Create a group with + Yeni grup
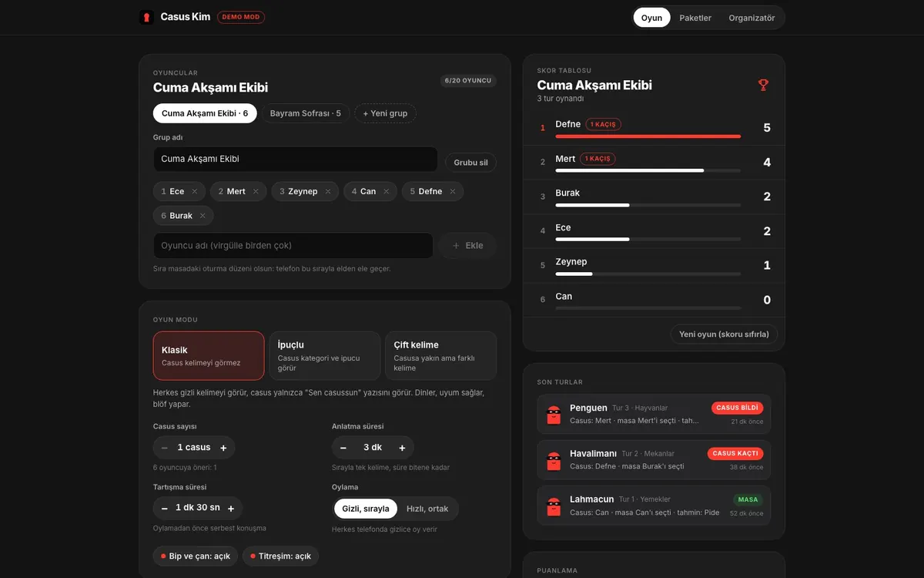The width and height of the screenshot is (924, 578). 385,113
